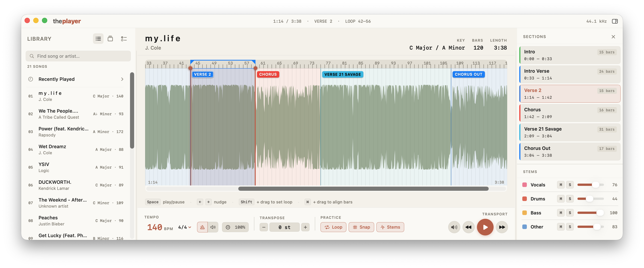Image resolution: width=644 pixels, height=268 pixels.
Task: Click the VERSE 2 timeline marker
Action: pos(203,74)
